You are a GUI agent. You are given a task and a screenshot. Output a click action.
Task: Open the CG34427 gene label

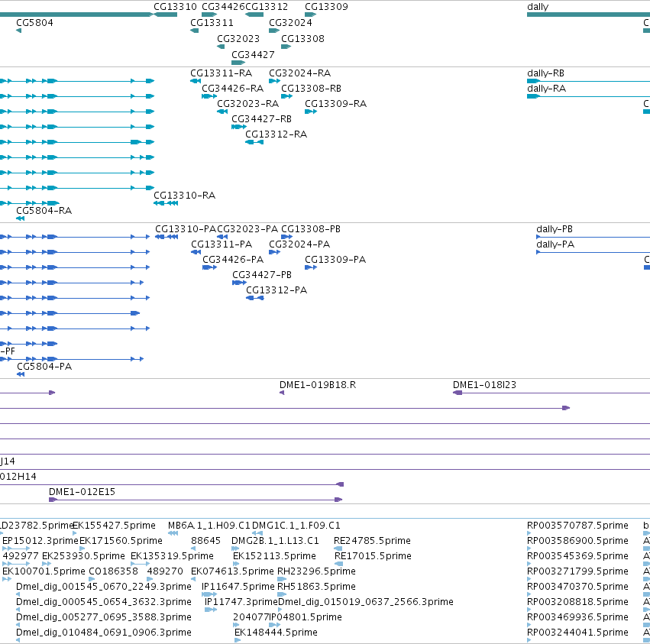(x=253, y=55)
